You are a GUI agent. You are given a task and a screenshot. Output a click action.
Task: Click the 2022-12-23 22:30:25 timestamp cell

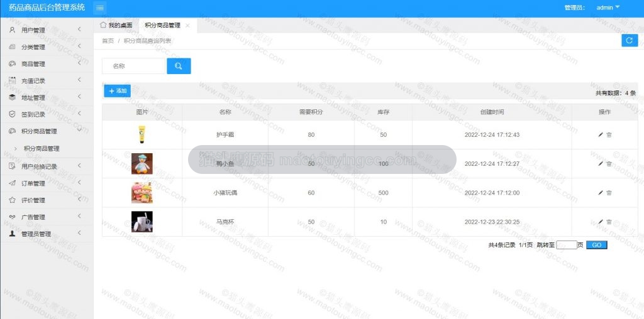(492, 222)
